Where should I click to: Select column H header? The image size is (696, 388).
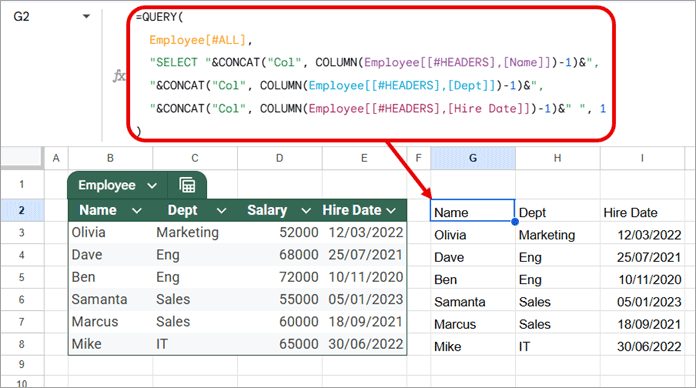click(x=558, y=158)
